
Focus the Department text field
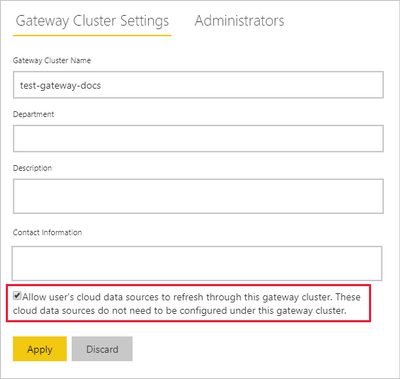coord(198,139)
